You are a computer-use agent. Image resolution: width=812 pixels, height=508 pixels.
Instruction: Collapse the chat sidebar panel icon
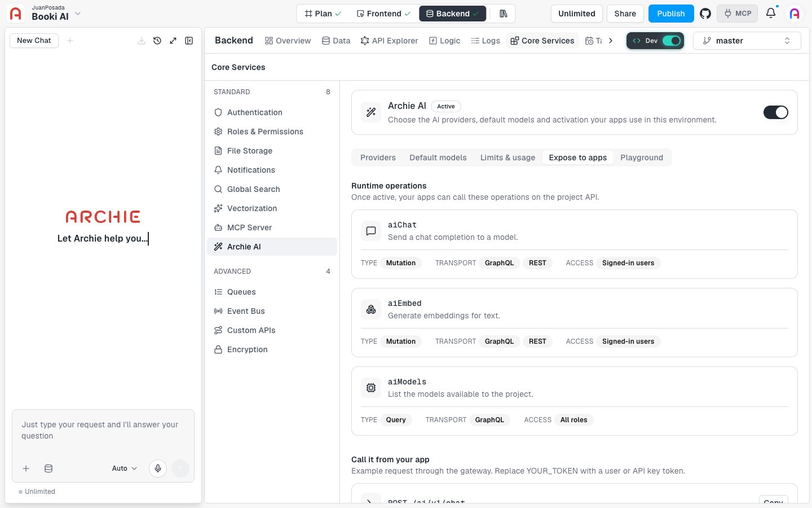[x=189, y=41]
